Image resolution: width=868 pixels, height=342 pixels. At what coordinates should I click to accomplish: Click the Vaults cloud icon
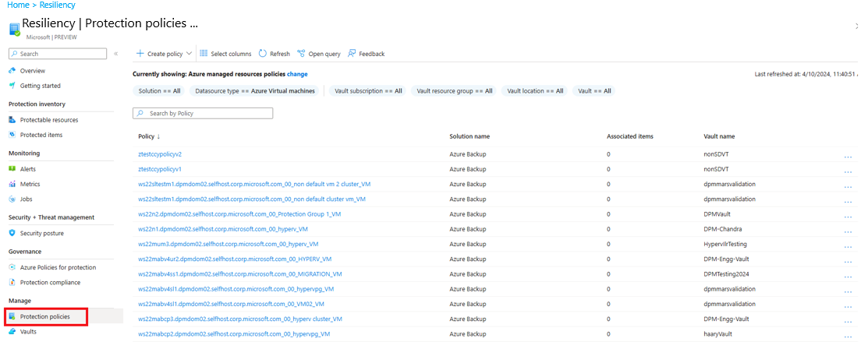(x=12, y=332)
